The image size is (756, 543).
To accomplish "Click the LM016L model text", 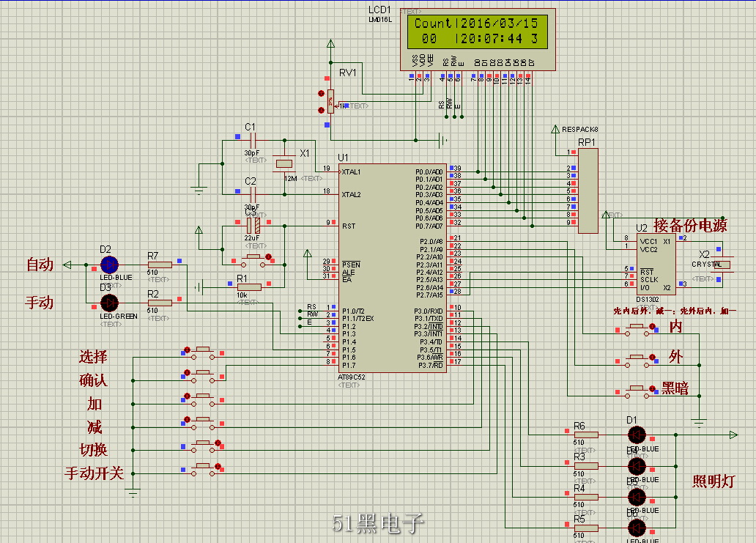I will [x=380, y=20].
